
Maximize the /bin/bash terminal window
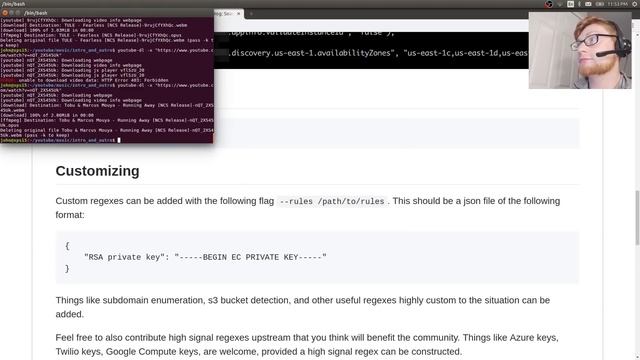point(18,13)
